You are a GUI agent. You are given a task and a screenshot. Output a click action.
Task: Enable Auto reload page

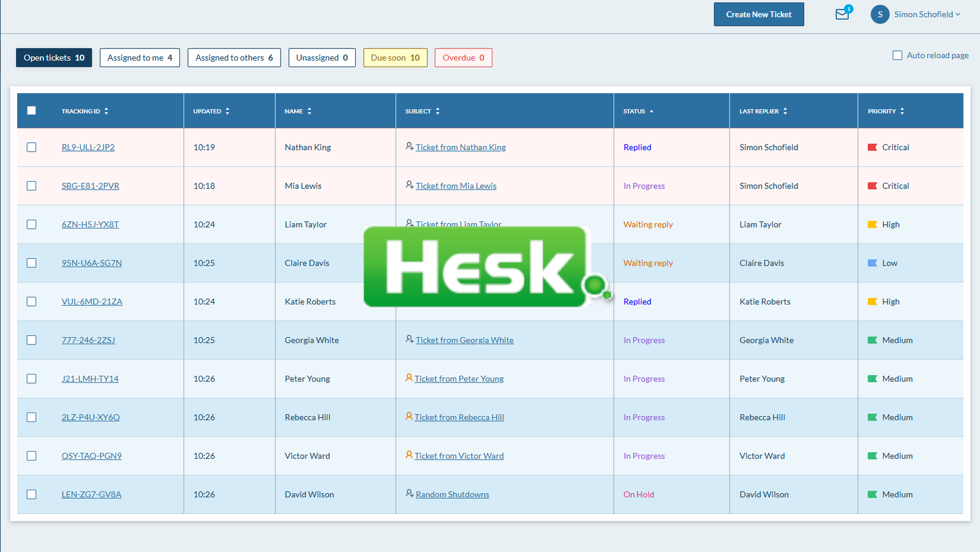(897, 55)
